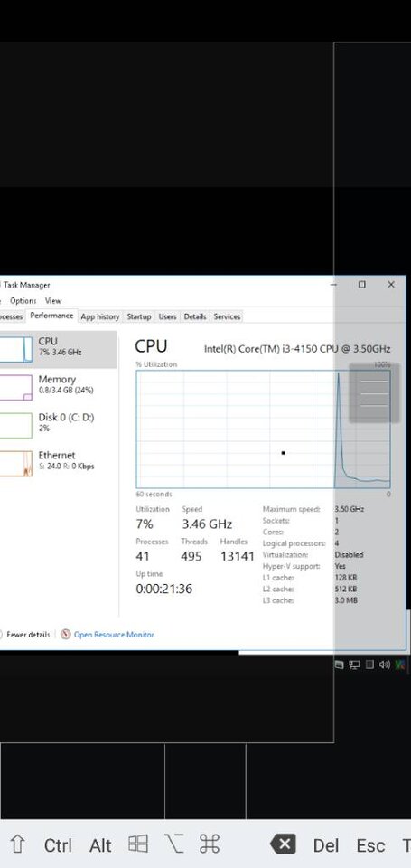Switch to the Details tab

[x=195, y=316]
